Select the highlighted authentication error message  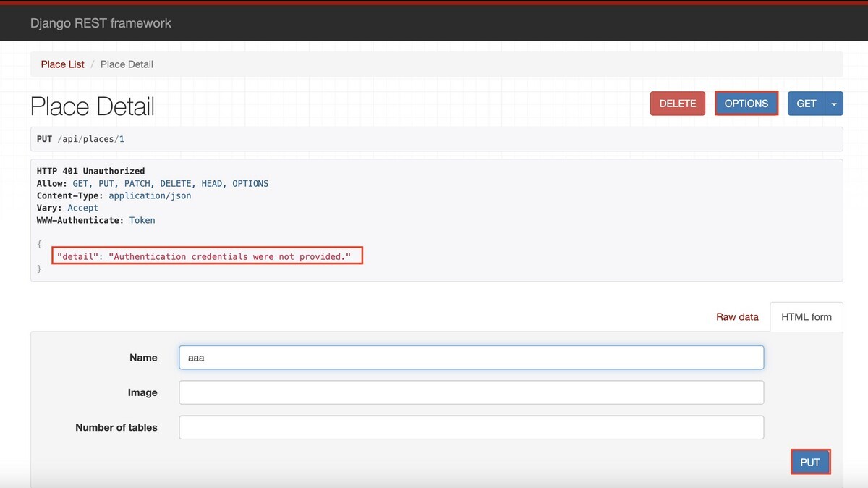207,256
